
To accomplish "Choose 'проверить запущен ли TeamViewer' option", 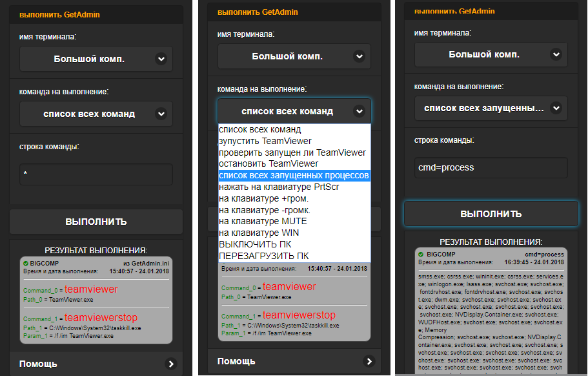I will [x=294, y=152].
